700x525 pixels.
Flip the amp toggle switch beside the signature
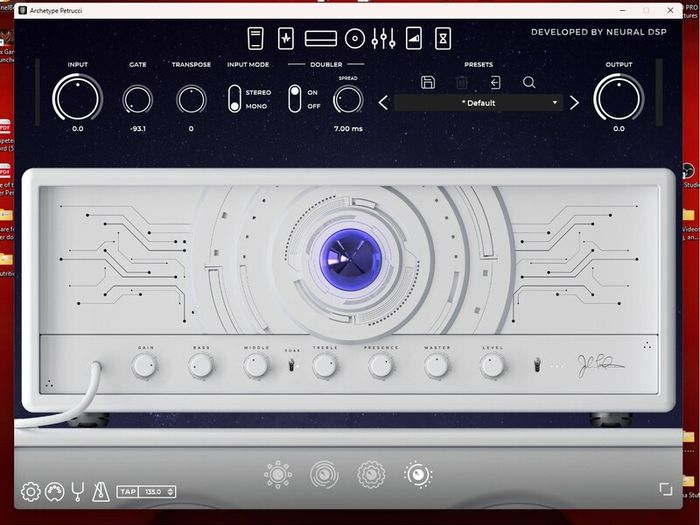pos(538,365)
